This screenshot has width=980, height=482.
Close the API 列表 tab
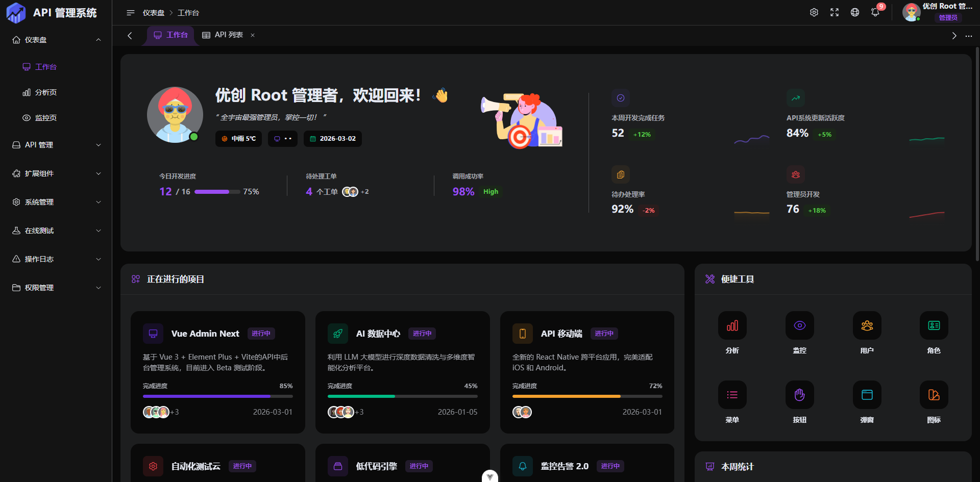(253, 35)
